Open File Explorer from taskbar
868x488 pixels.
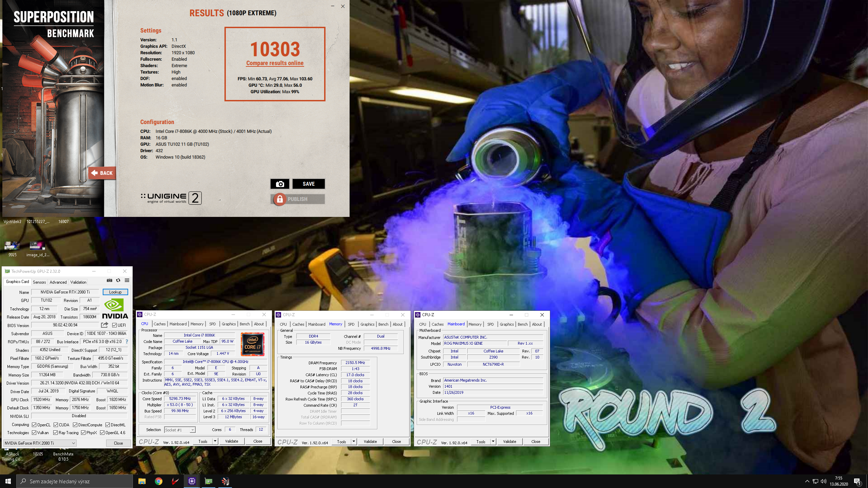coord(142,481)
